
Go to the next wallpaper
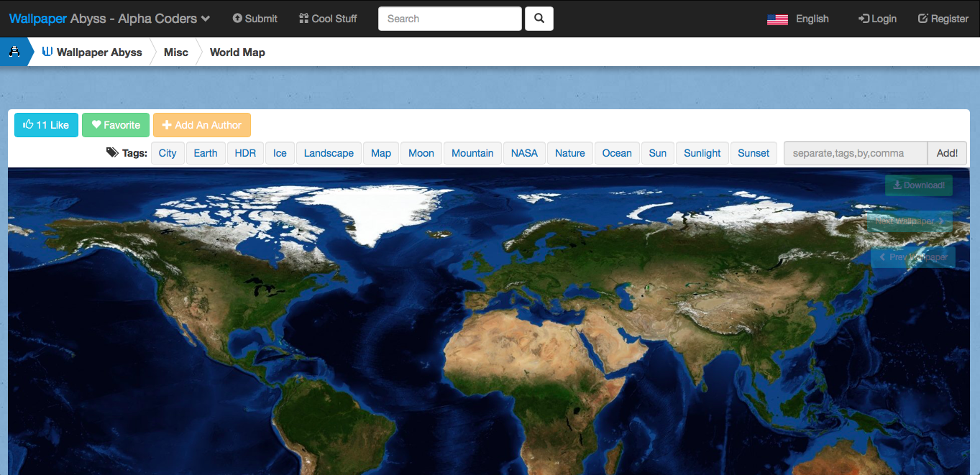point(909,221)
